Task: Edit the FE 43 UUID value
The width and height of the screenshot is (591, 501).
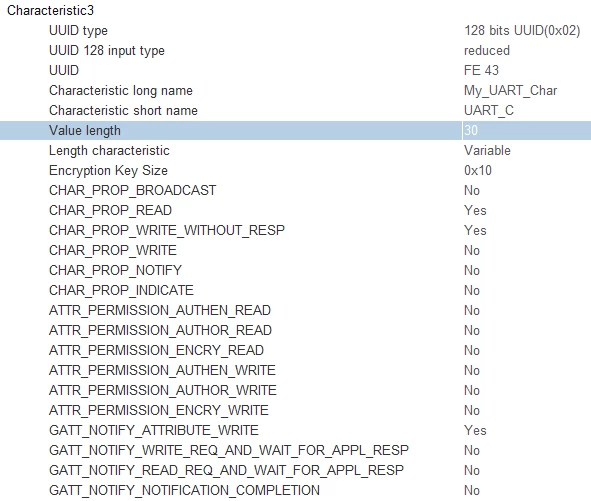Action: pyautogui.click(x=481, y=70)
